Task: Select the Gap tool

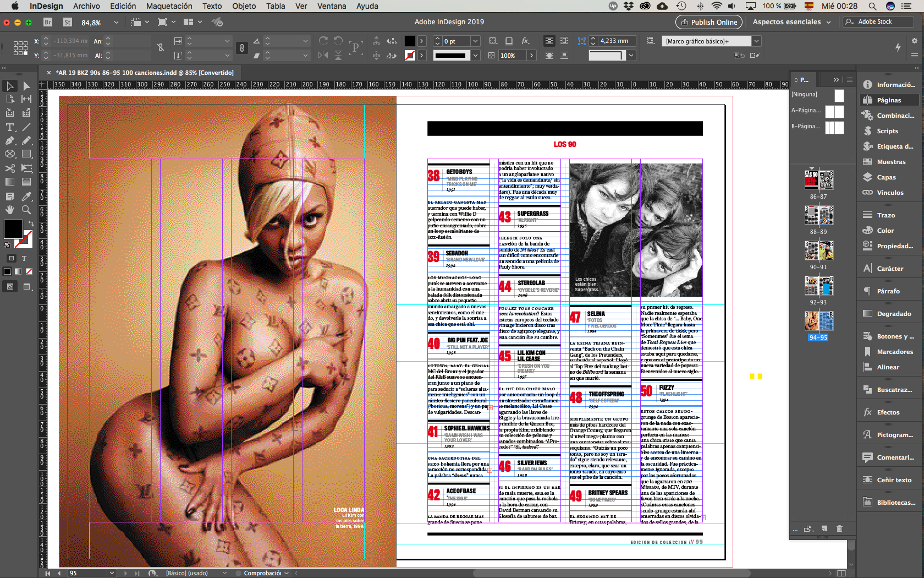Action: coord(26,99)
